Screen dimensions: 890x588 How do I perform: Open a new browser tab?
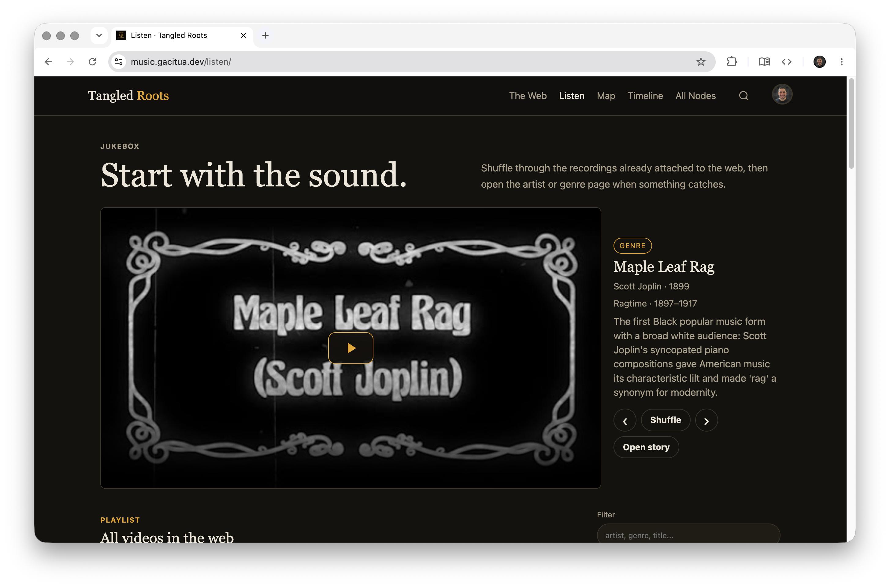(x=265, y=35)
